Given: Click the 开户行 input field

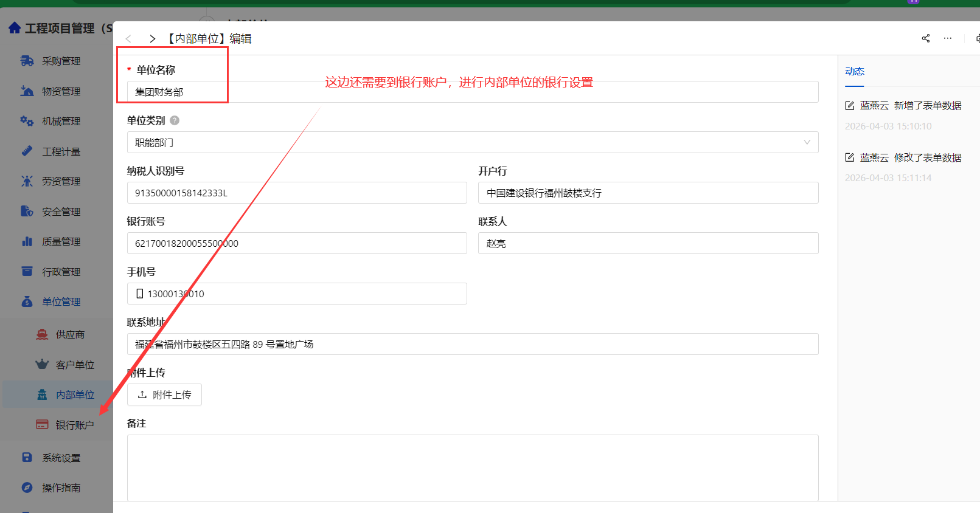Looking at the screenshot, I should [648, 193].
